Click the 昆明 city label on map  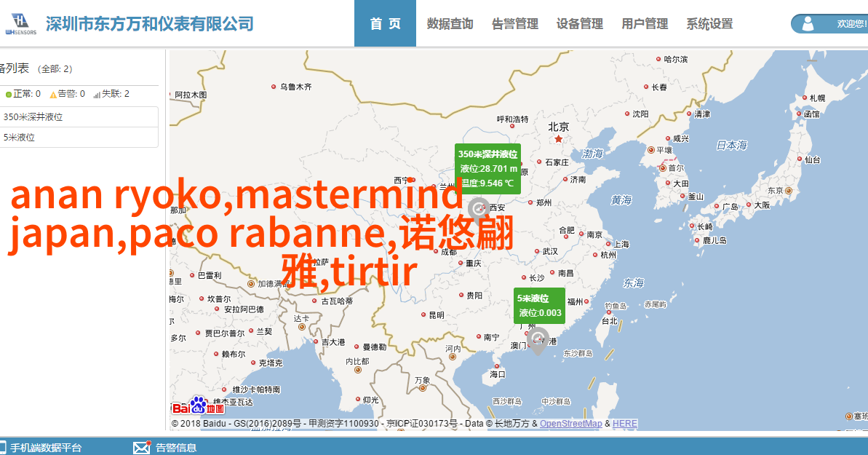tap(437, 314)
